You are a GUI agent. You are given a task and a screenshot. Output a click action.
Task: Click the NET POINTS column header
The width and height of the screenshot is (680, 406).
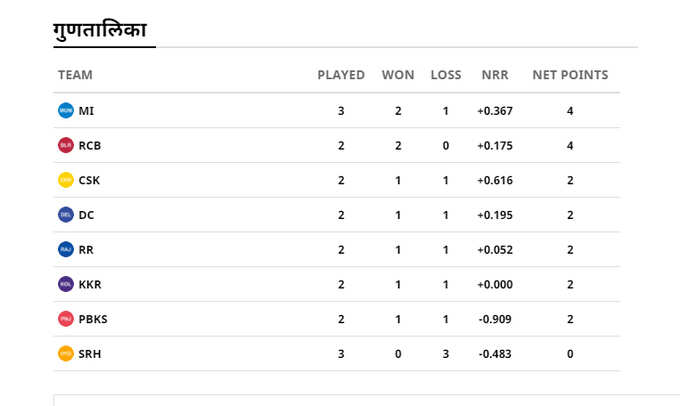[570, 75]
